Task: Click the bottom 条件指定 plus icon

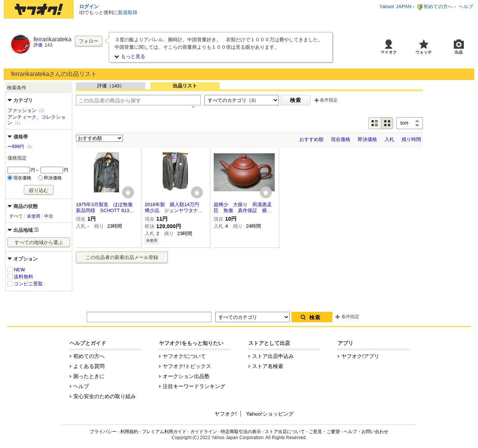Action: click(337, 317)
